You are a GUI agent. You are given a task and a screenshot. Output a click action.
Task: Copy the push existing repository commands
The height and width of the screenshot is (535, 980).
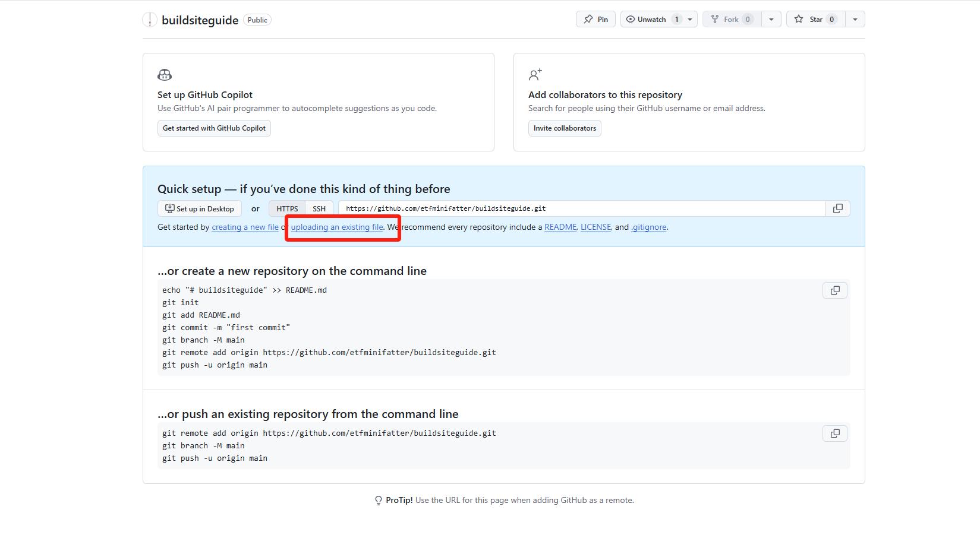pyautogui.click(x=835, y=433)
